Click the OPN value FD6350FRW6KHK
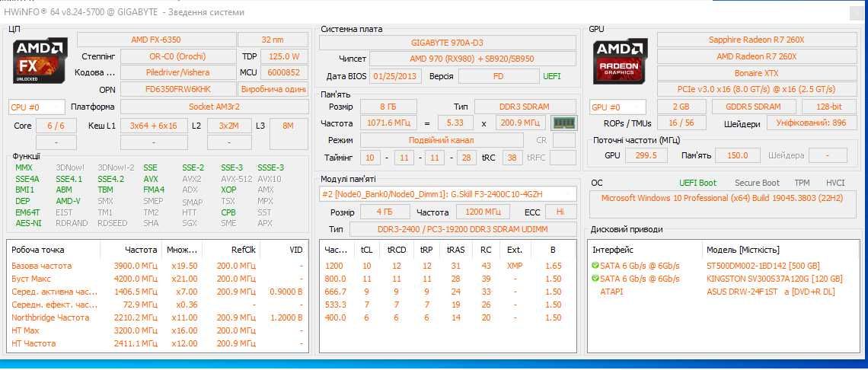The height and width of the screenshot is (370, 868). coord(177,89)
